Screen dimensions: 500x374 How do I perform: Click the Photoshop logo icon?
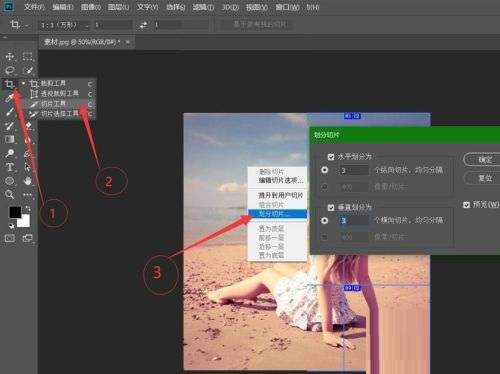click(x=9, y=6)
